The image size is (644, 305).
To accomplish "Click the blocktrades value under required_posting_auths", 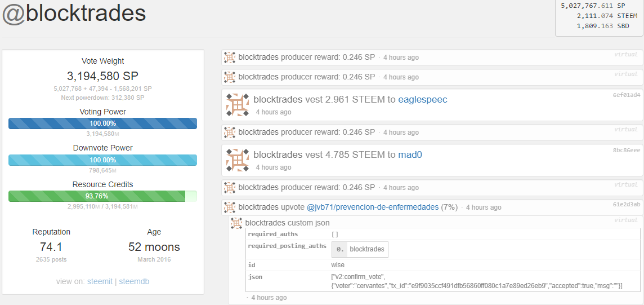I will pos(367,249).
